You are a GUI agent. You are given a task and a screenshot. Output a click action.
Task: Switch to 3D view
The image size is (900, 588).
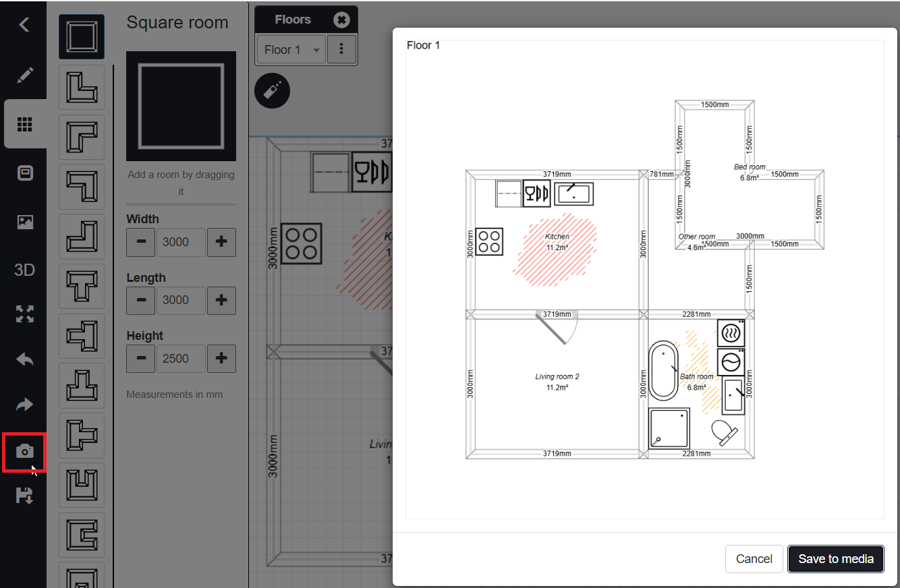click(x=25, y=270)
